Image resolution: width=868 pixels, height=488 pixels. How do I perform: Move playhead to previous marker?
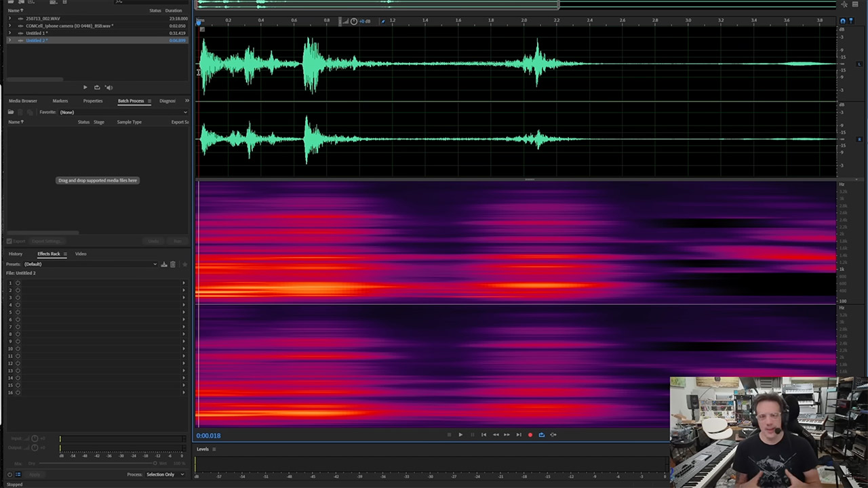(484, 435)
